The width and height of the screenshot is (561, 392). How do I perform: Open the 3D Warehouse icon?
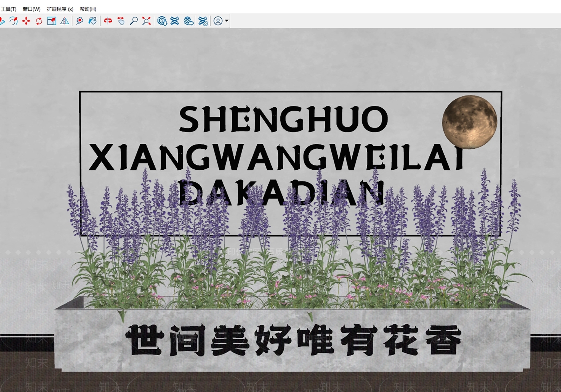click(x=162, y=21)
